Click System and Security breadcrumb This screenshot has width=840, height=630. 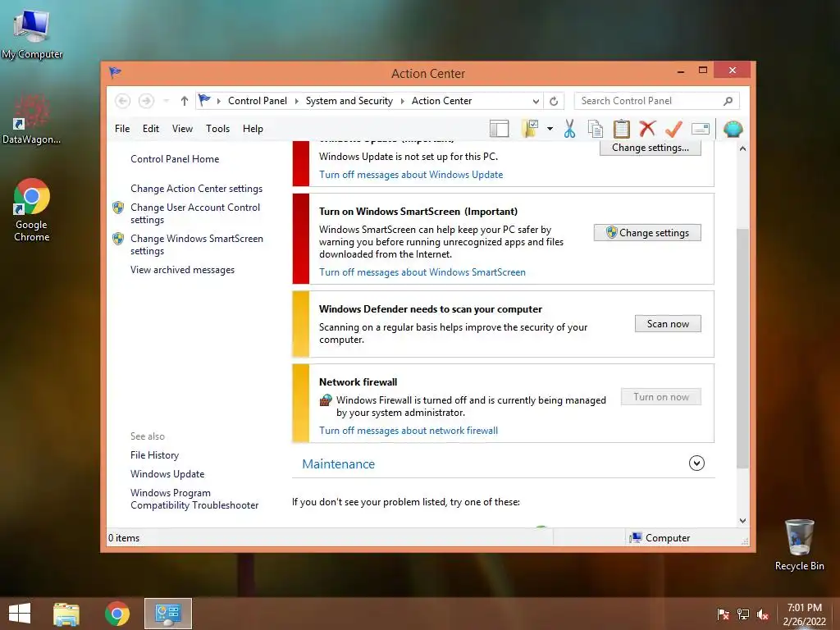point(349,101)
